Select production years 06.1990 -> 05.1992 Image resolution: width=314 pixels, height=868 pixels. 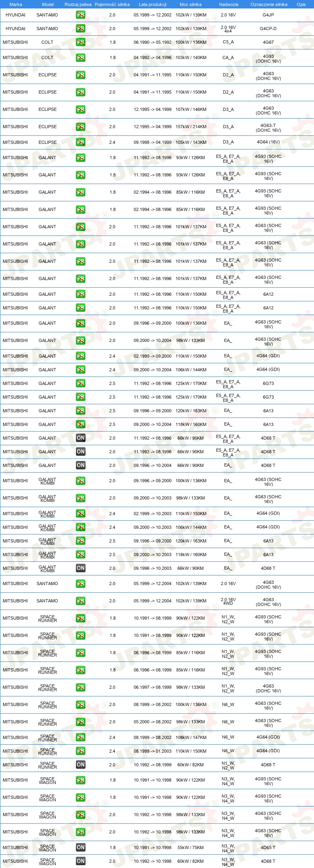pos(153,42)
